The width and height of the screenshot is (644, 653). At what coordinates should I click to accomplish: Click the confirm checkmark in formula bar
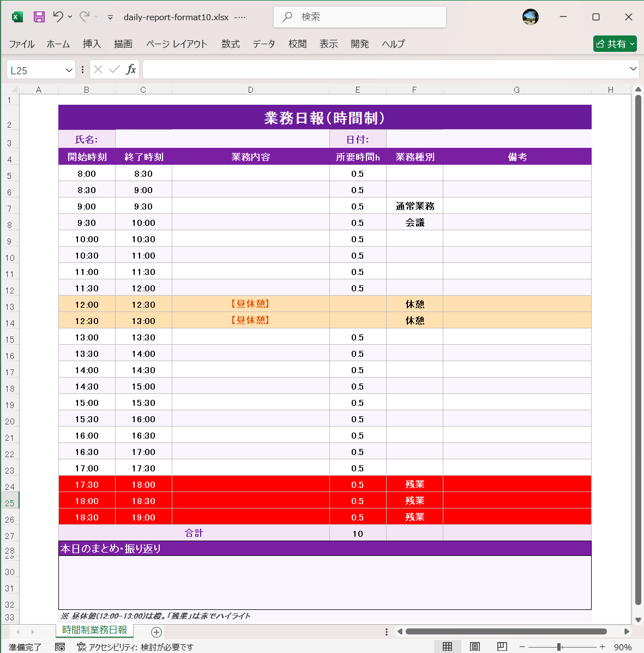[x=115, y=69]
